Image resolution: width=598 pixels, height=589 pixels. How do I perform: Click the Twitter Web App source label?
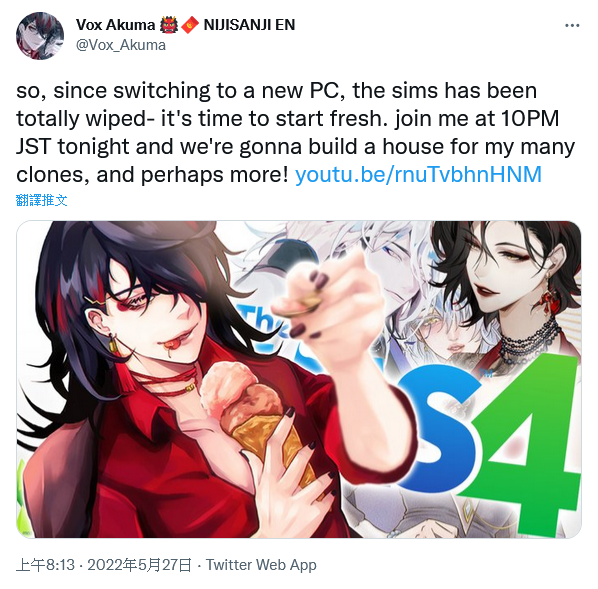[x=261, y=565]
